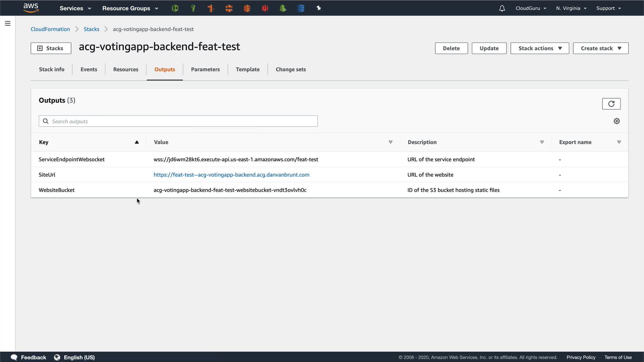Open the N. Virginia region selector
644x362 pixels.
(x=571, y=8)
